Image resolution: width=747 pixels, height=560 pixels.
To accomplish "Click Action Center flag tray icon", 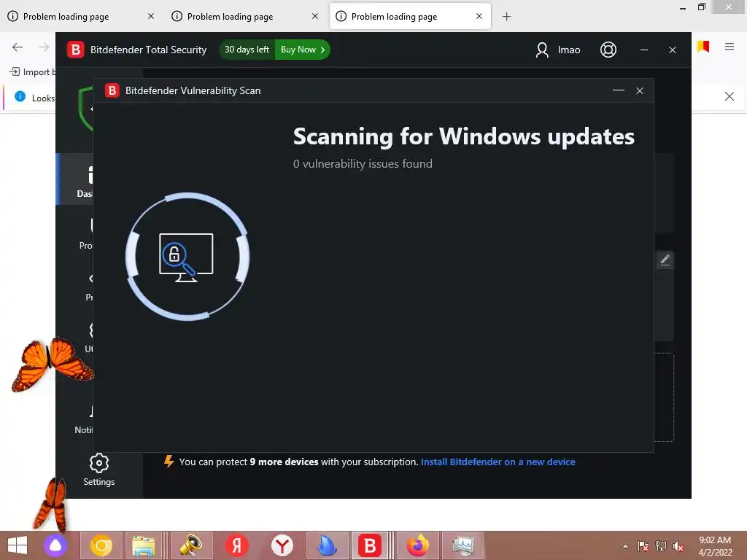I will point(643,546).
